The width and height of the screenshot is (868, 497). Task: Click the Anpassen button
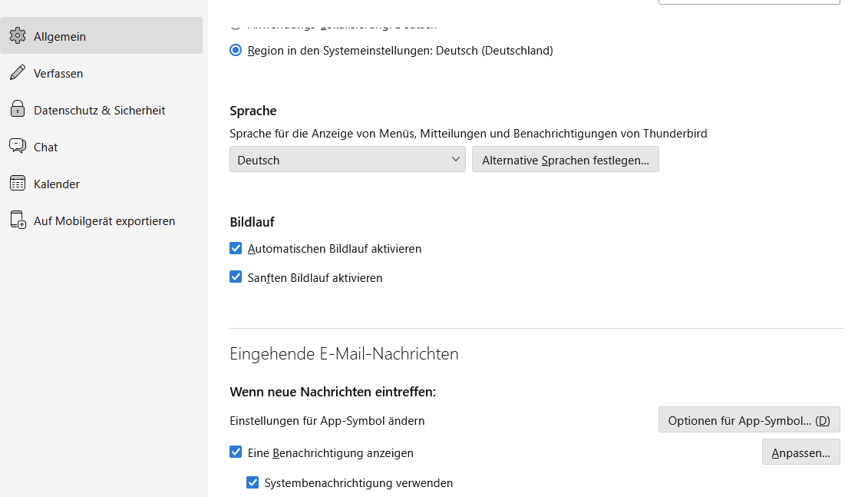pyautogui.click(x=800, y=452)
